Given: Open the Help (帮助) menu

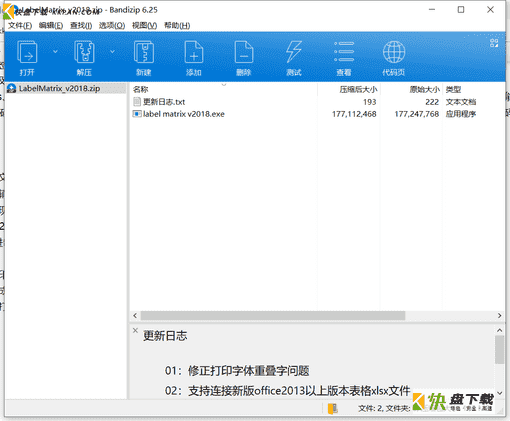Looking at the screenshot, I should point(177,26).
